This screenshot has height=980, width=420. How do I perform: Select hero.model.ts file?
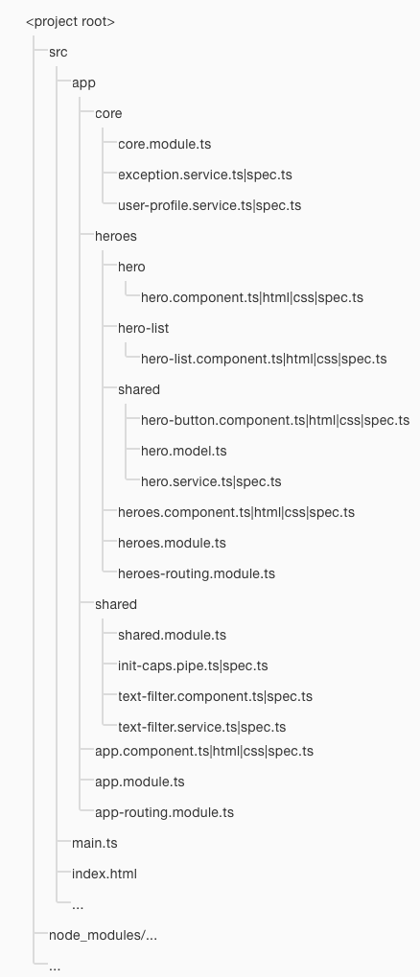tap(184, 451)
